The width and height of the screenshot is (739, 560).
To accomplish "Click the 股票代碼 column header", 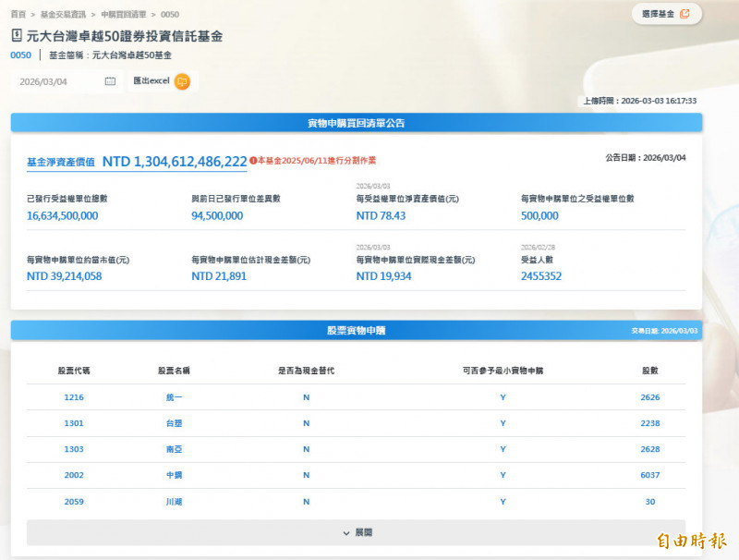I will [74, 371].
